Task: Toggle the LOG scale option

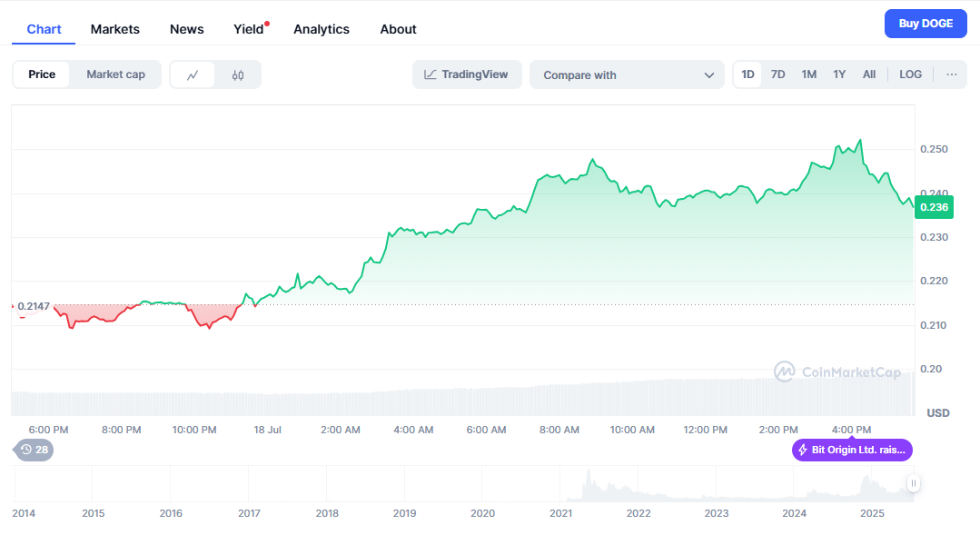Action: (910, 74)
